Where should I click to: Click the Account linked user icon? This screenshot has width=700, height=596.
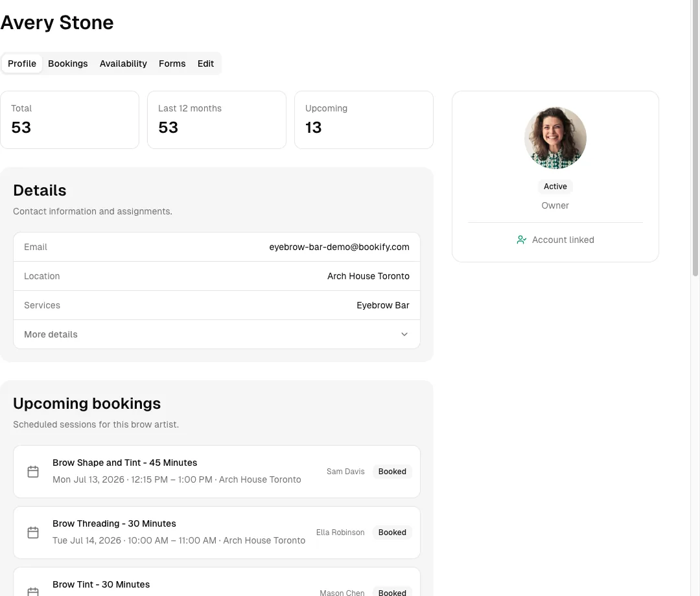(x=521, y=240)
